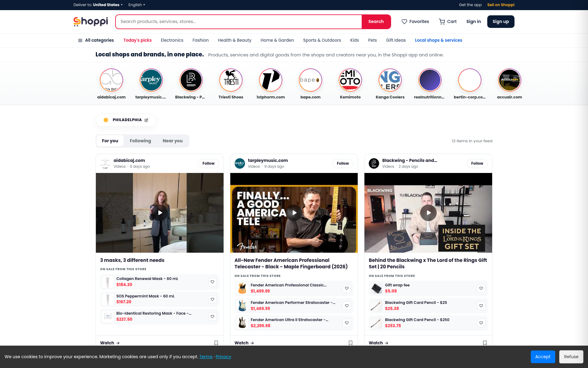Click the red Search button
Image resolution: width=588 pixels, height=368 pixels.
(376, 21)
